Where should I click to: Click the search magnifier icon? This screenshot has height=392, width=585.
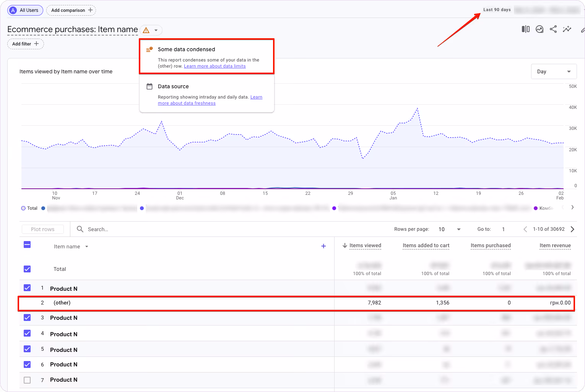pos(80,229)
